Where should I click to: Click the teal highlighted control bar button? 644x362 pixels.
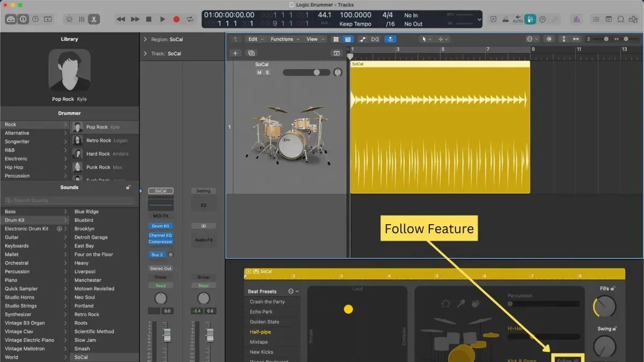530,19
